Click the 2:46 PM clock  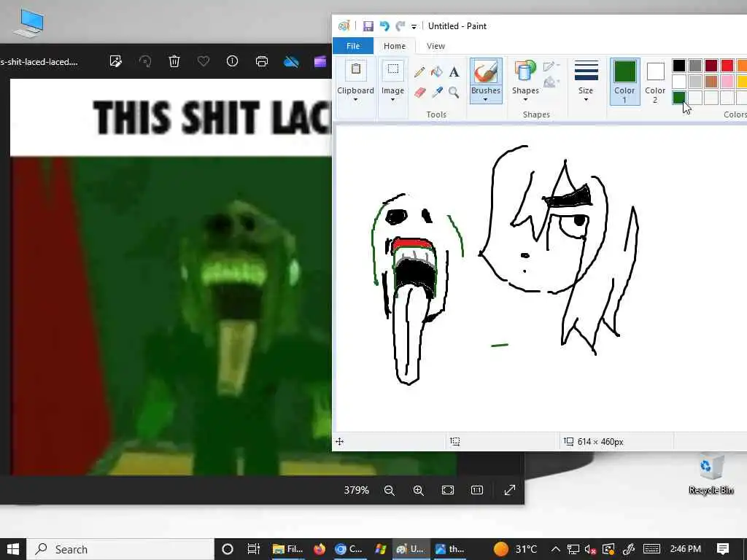(686, 549)
